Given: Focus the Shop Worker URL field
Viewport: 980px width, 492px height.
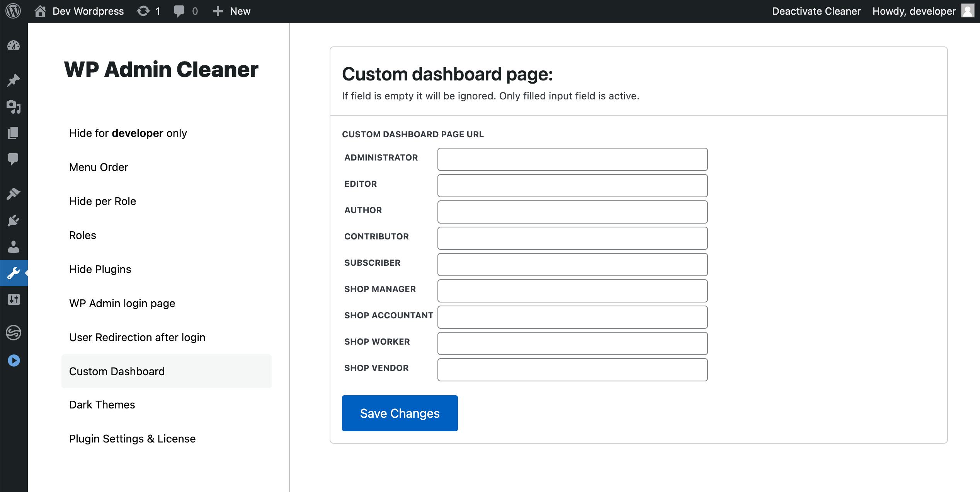Looking at the screenshot, I should (x=572, y=343).
